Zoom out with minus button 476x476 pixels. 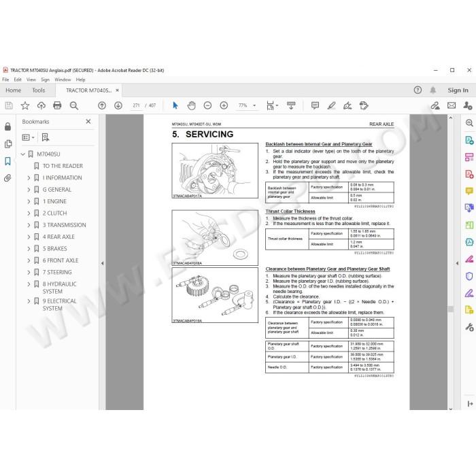tap(207, 105)
